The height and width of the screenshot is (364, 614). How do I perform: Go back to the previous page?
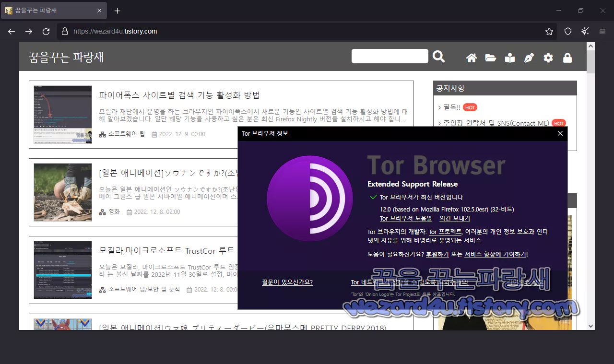(x=12, y=31)
